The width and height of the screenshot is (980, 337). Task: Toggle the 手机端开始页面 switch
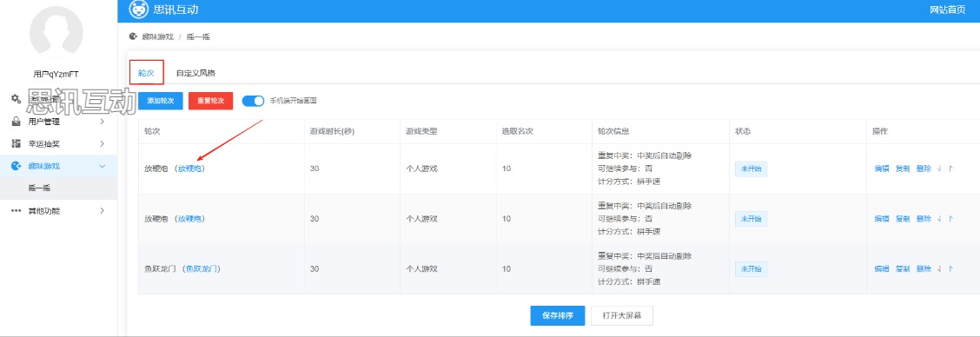[253, 101]
